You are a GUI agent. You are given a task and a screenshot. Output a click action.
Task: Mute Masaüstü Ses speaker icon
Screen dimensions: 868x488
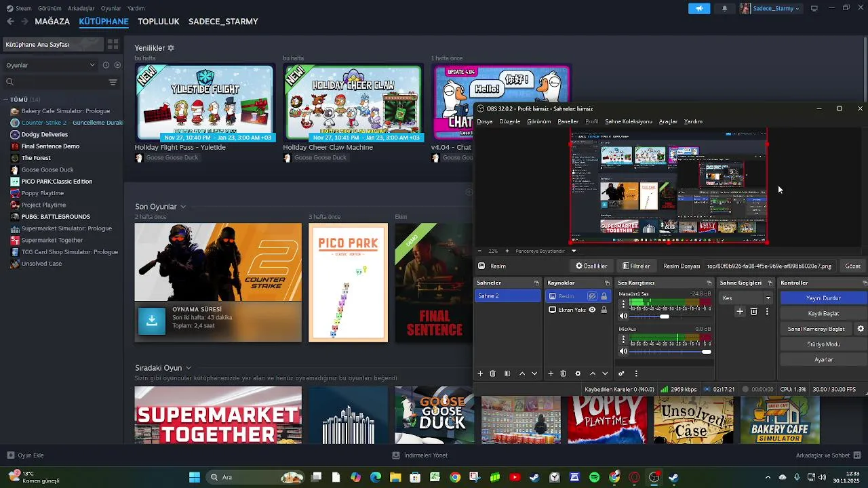pyautogui.click(x=623, y=316)
